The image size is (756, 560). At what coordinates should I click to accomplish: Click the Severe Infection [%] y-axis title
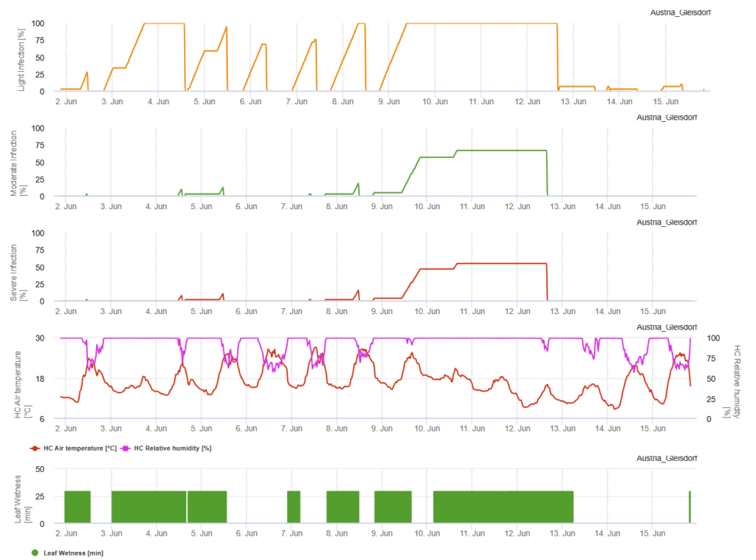coord(18,267)
